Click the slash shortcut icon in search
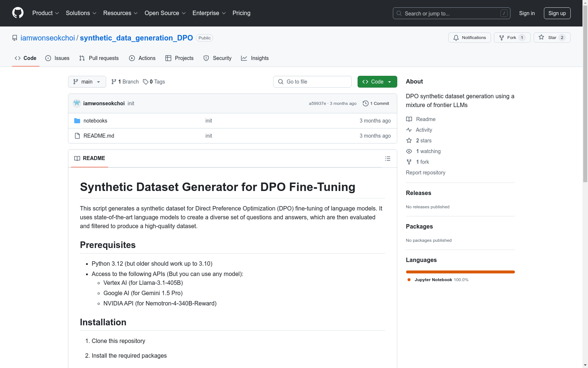The width and height of the screenshot is (588, 368). coord(504,13)
